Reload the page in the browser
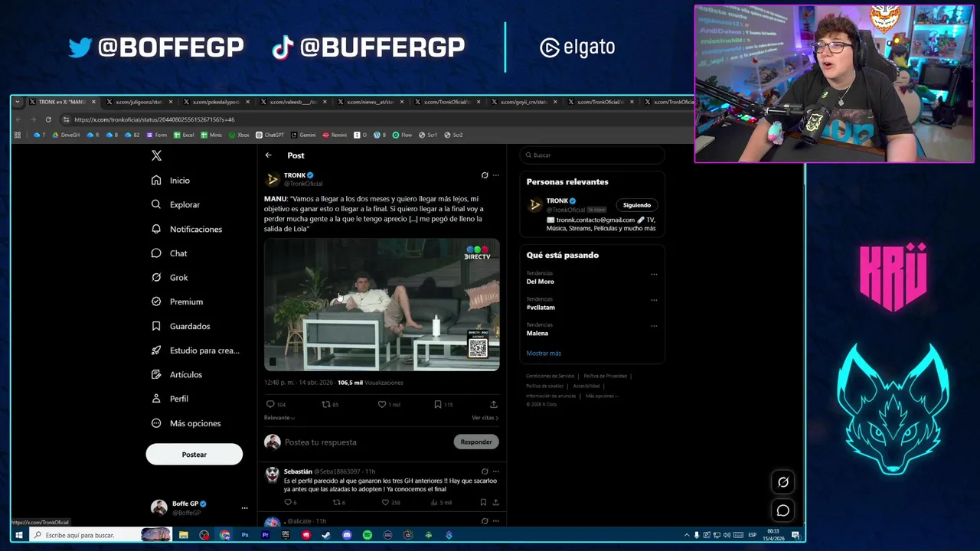980x551 pixels. pos(48,119)
